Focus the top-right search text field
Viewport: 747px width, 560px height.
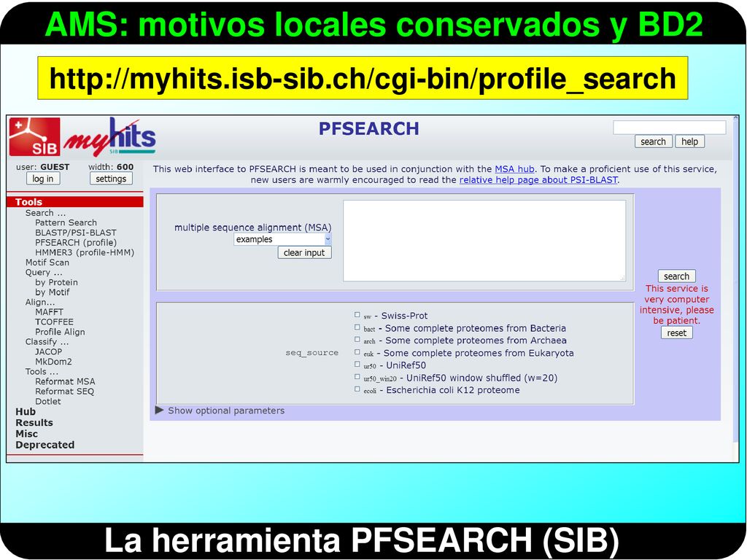pos(670,127)
